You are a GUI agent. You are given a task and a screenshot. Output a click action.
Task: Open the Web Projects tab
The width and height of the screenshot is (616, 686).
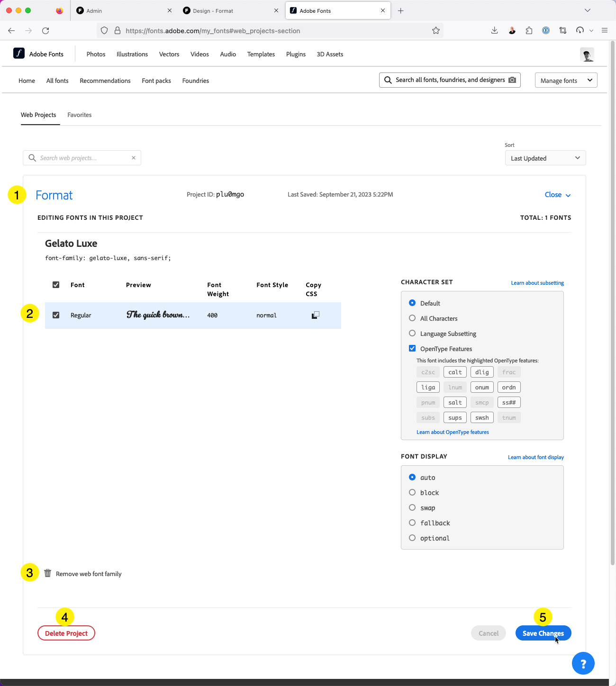38,115
